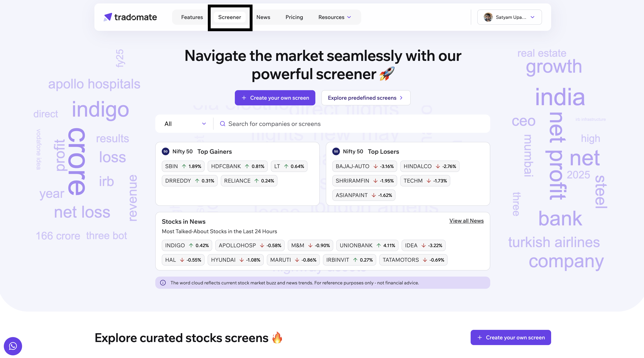Click the search magnifier icon

tap(222, 124)
